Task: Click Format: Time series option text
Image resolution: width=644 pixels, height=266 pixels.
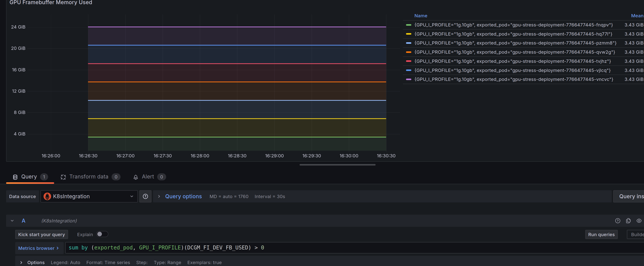Action: [108, 263]
